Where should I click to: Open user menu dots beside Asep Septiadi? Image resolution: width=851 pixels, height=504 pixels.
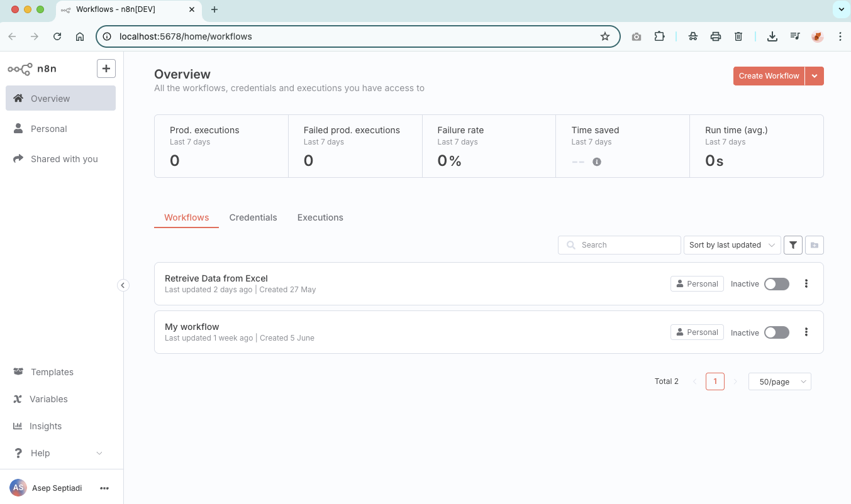pyautogui.click(x=104, y=488)
